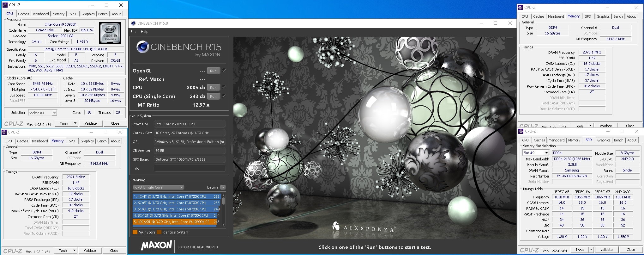Open the File menu in Cinebench
This screenshot has width=644, height=255.
click(x=134, y=32)
